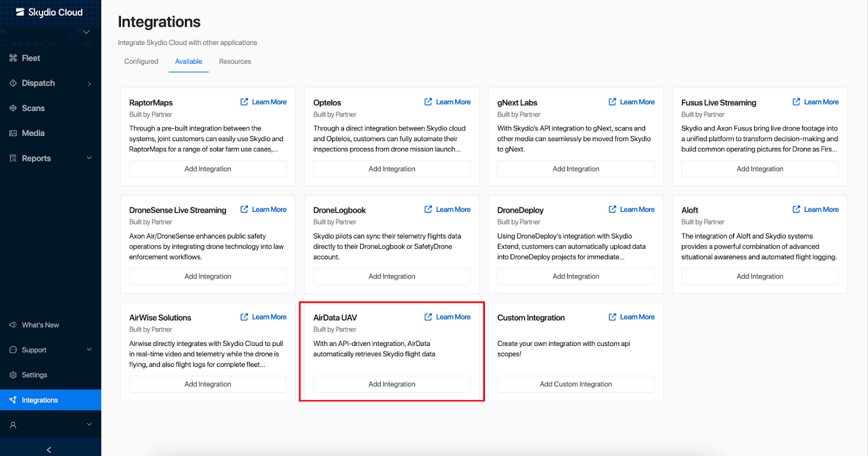Click the Media icon in sidebar
Screen dimensions: 868x456
13,133
